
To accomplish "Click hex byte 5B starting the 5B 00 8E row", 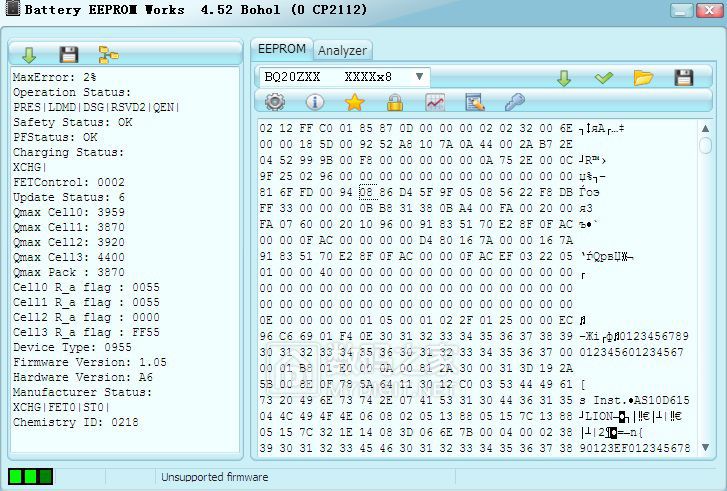I will (x=266, y=384).
